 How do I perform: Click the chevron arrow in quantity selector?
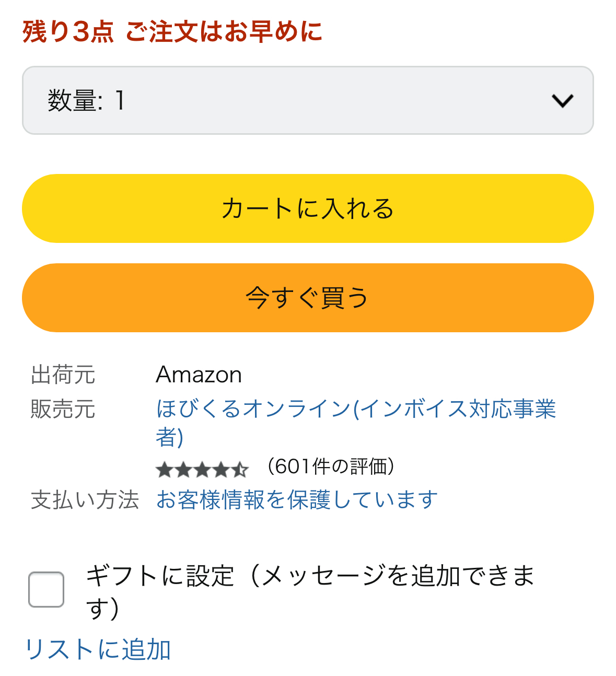click(562, 100)
